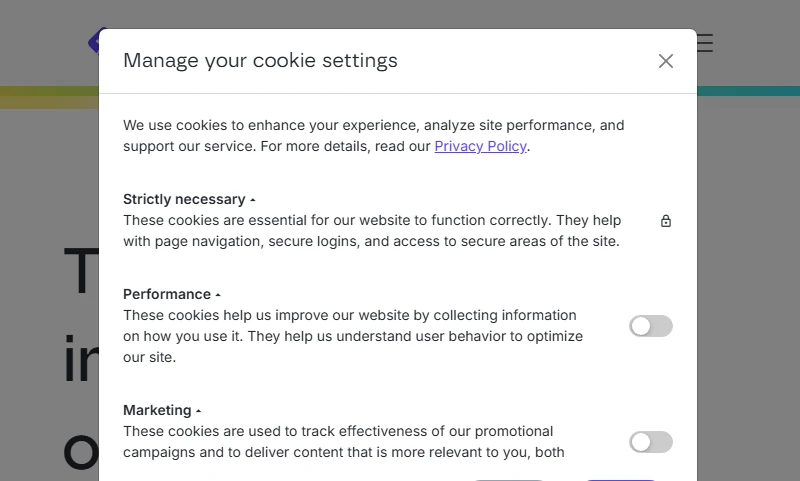Click the Marketing section heading label

(157, 410)
